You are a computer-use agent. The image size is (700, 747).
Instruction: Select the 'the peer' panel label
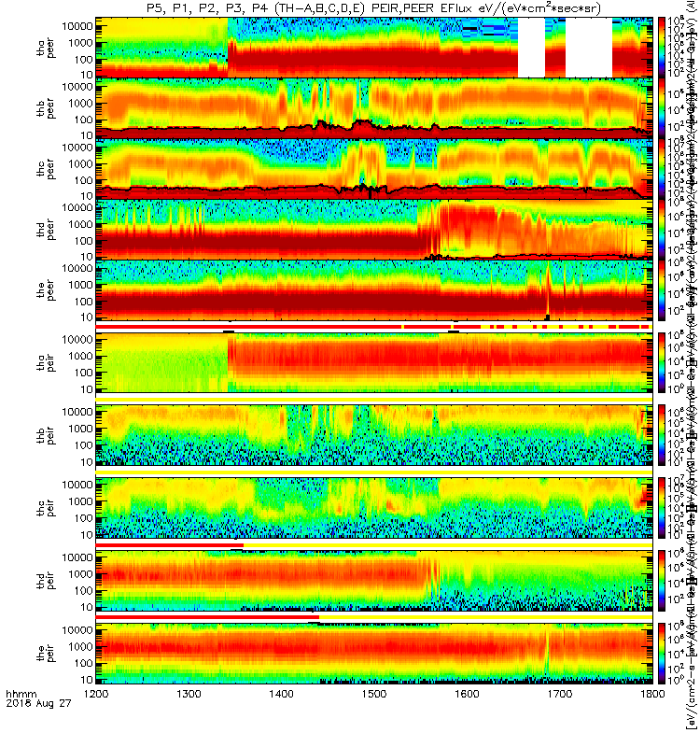pyautogui.click(x=46, y=290)
